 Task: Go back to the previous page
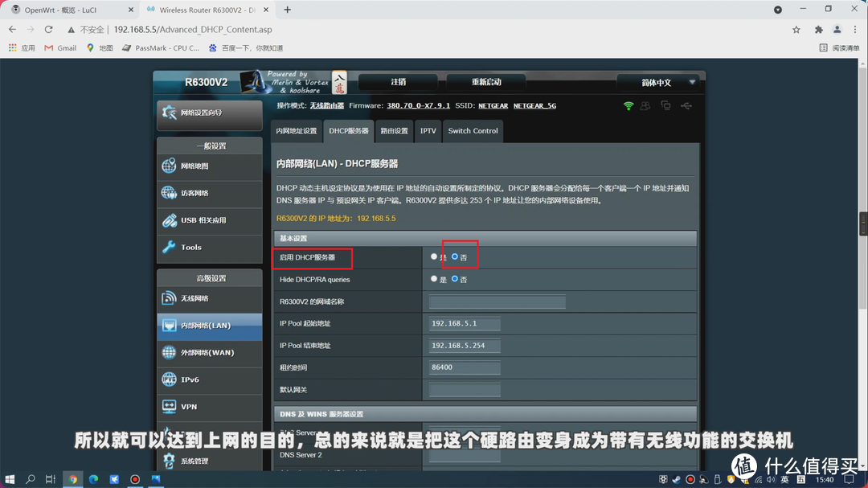tap(12, 30)
